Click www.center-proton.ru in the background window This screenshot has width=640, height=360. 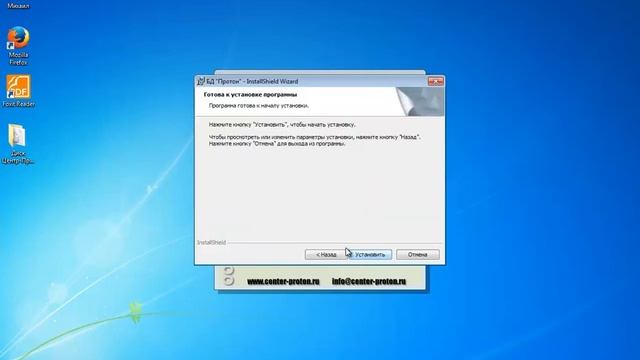[283, 281]
